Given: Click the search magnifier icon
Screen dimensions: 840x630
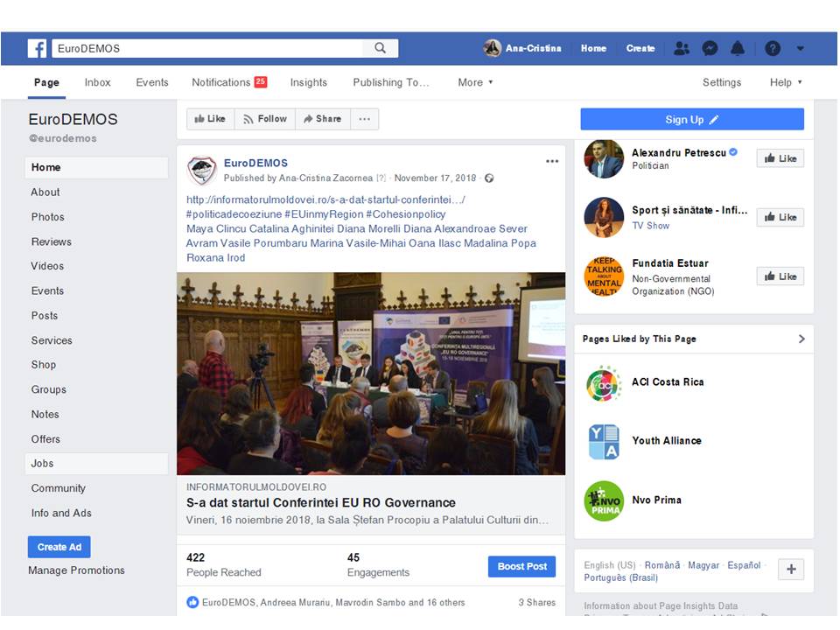Looking at the screenshot, I should tap(381, 48).
